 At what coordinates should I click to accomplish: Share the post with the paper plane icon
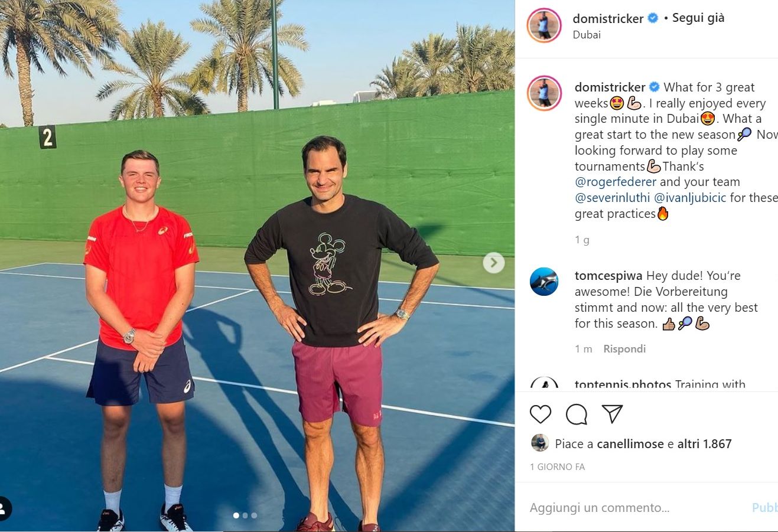click(x=612, y=413)
